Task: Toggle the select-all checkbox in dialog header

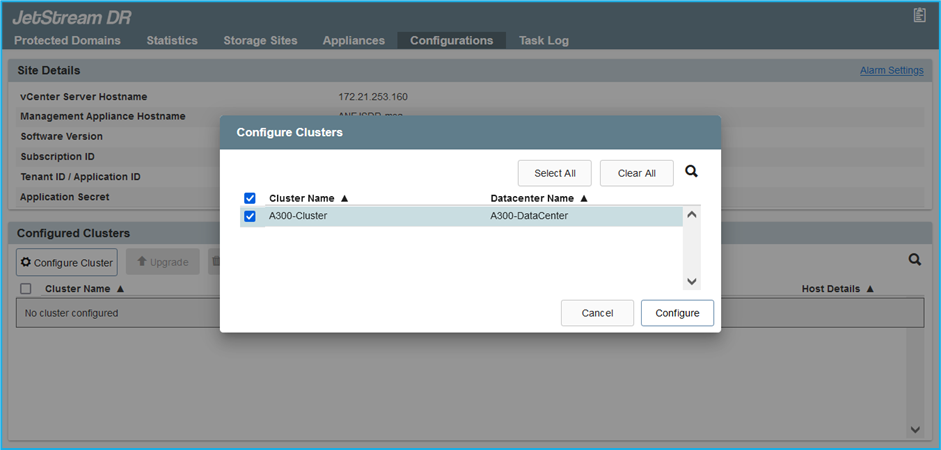Action: coord(250,198)
